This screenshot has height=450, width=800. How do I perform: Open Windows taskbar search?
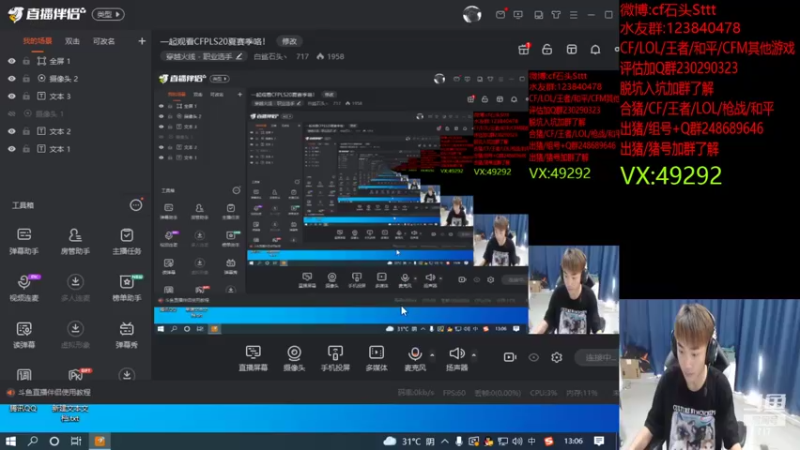(33, 441)
